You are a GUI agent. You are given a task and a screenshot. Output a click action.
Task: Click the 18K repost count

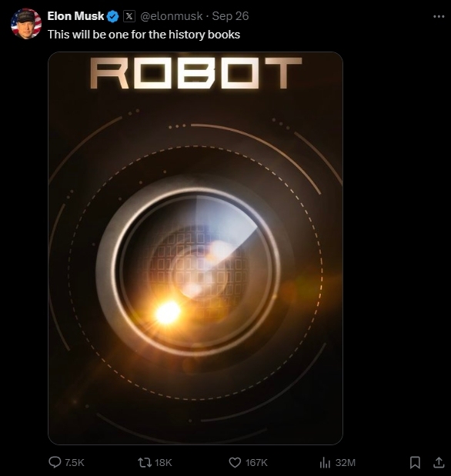163,462
